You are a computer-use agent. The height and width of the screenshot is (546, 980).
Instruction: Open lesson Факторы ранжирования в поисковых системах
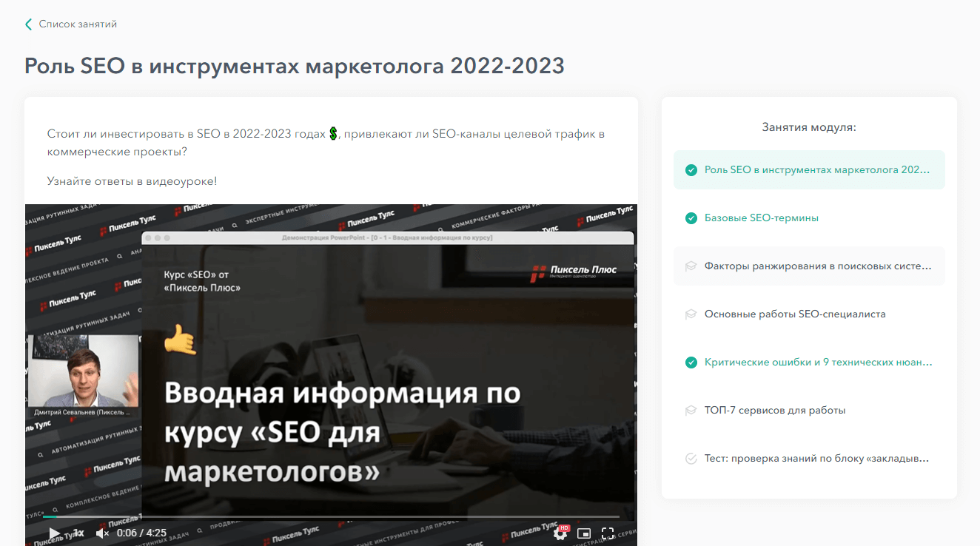(817, 266)
